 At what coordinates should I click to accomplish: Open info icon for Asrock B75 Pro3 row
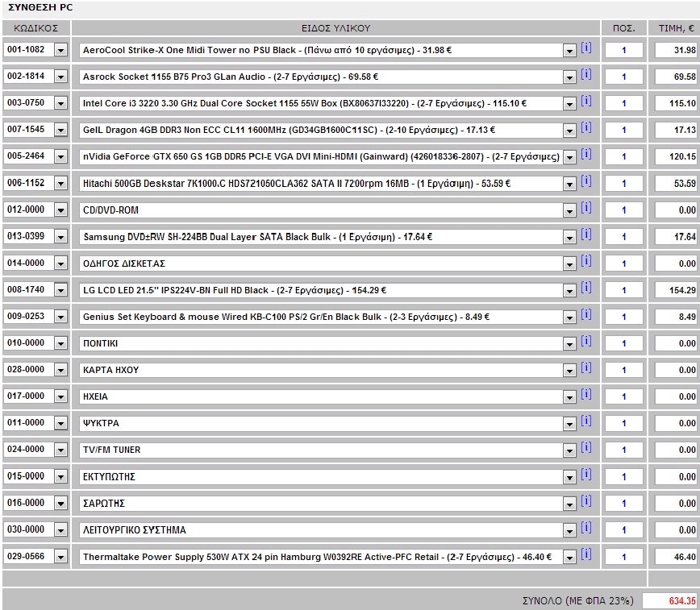(x=586, y=74)
